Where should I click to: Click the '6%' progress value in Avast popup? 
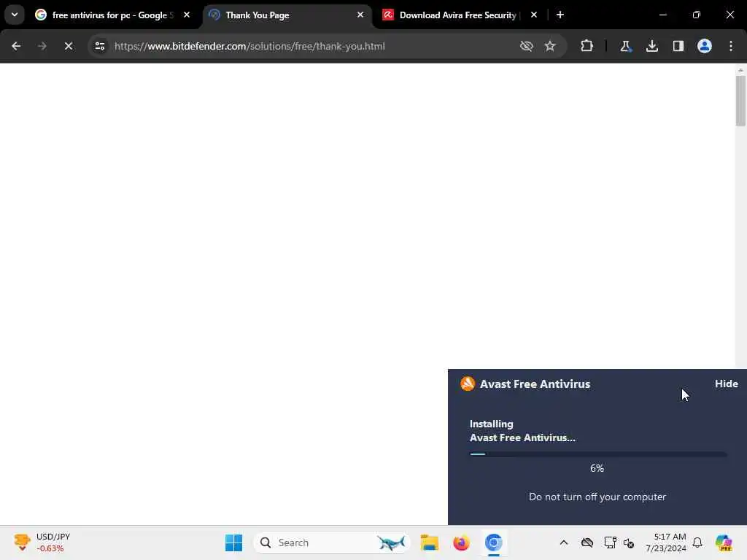597,468
